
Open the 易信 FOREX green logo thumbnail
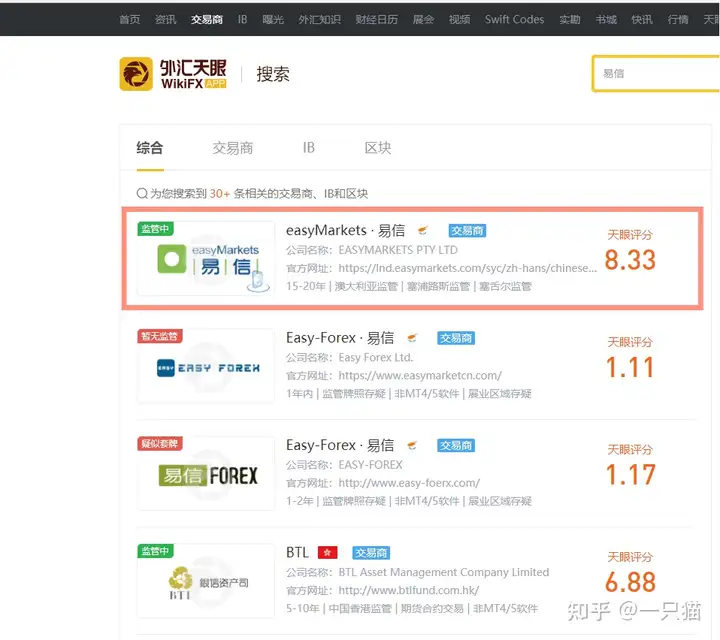[x=206, y=473]
